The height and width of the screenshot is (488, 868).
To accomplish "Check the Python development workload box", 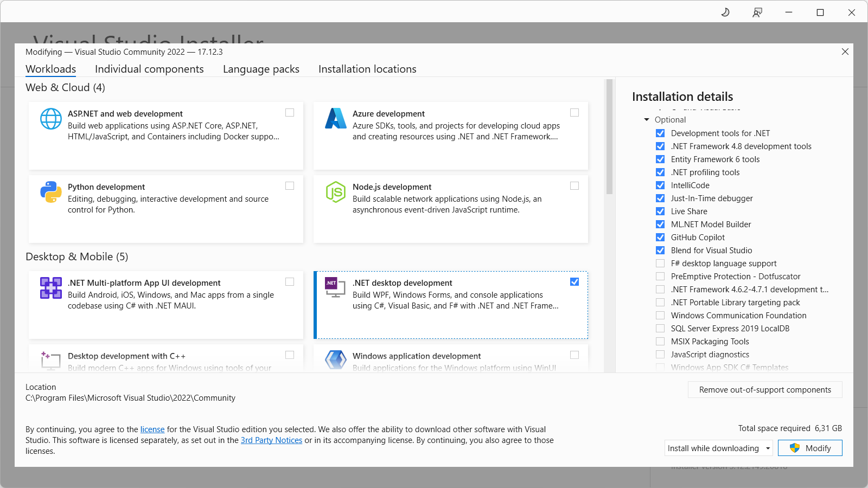I will [x=290, y=186].
